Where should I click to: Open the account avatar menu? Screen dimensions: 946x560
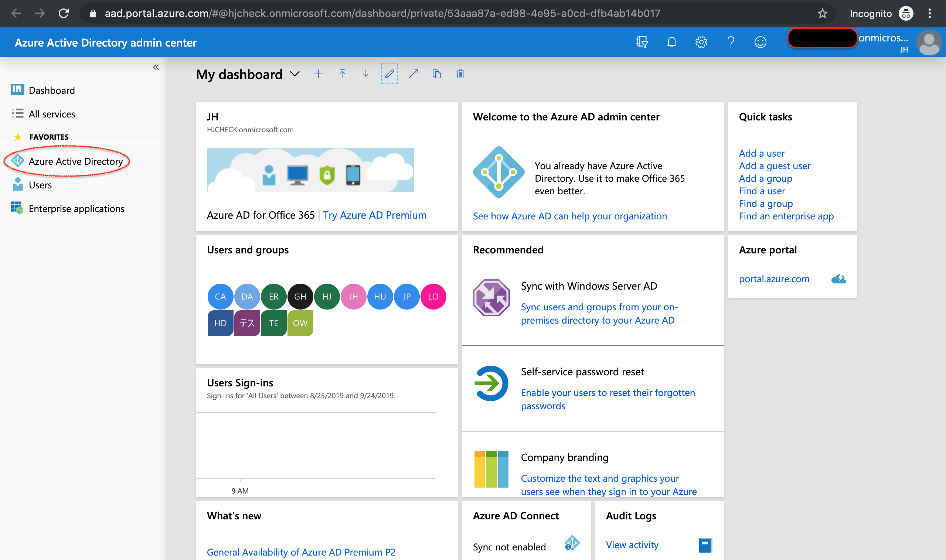[x=929, y=42]
